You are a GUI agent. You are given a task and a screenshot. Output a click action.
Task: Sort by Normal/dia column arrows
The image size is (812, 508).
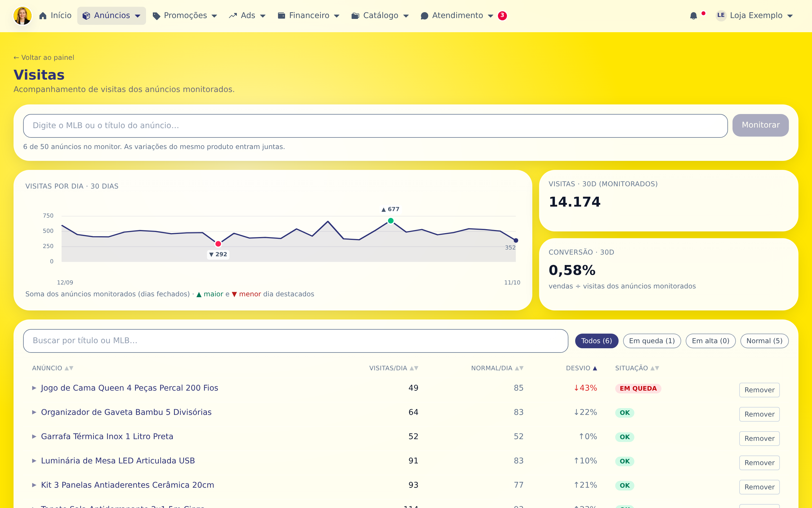[x=519, y=368]
